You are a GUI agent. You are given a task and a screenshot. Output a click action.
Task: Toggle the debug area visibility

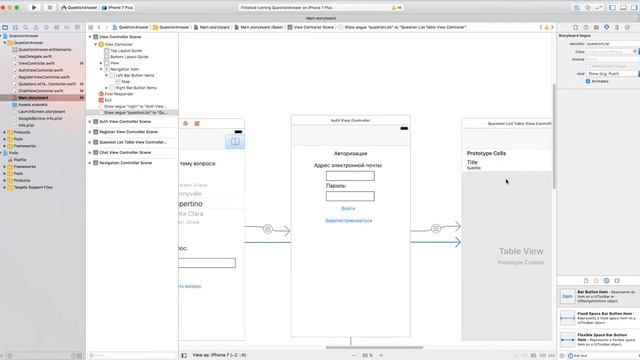[623, 8]
